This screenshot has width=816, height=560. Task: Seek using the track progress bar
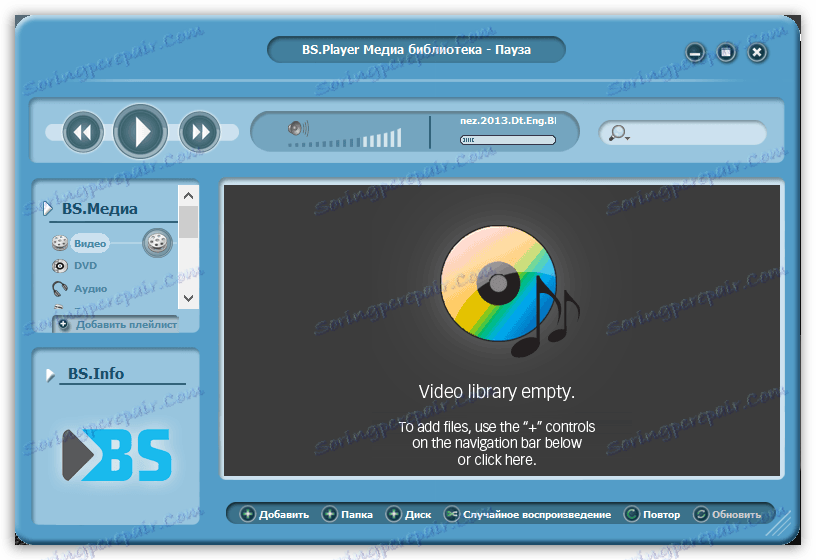507,140
